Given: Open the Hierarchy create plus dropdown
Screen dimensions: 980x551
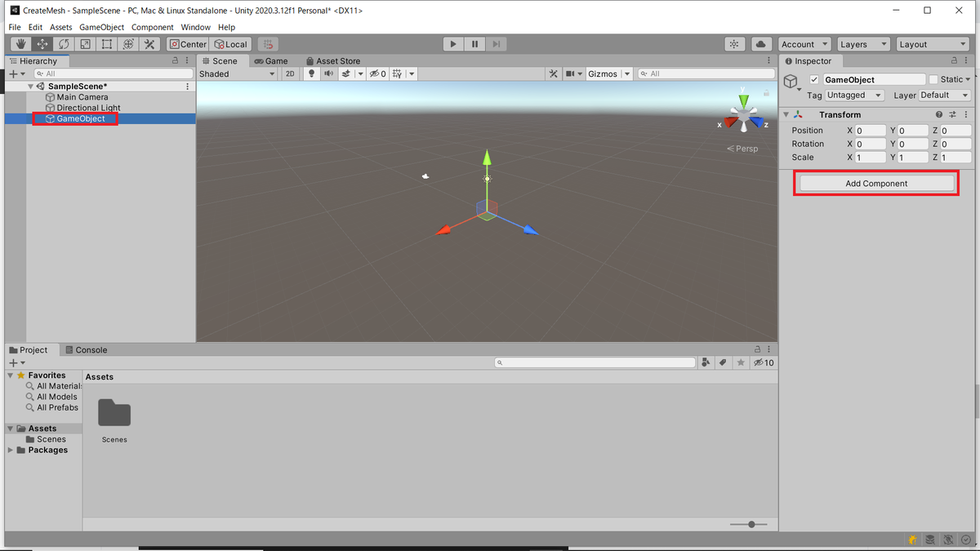Looking at the screenshot, I should click(16, 73).
